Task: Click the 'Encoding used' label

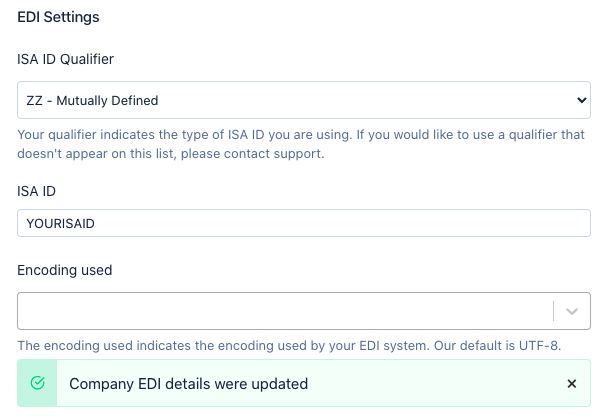Action: click(65, 270)
